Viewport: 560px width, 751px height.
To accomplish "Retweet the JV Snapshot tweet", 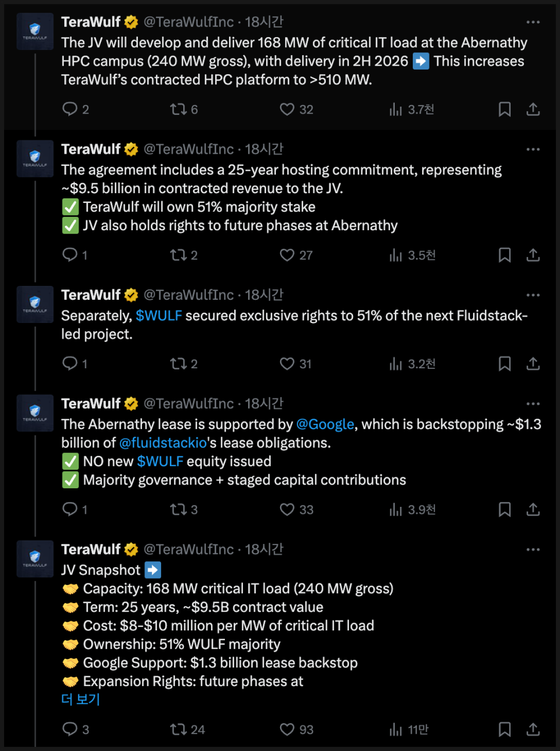I will click(x=178, y=730).
